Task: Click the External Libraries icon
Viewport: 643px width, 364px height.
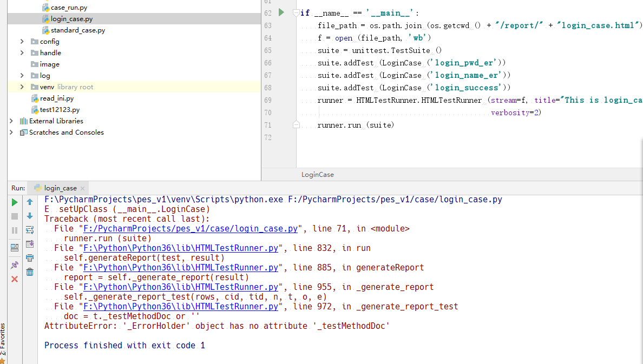Action: [x=24, y=121]
